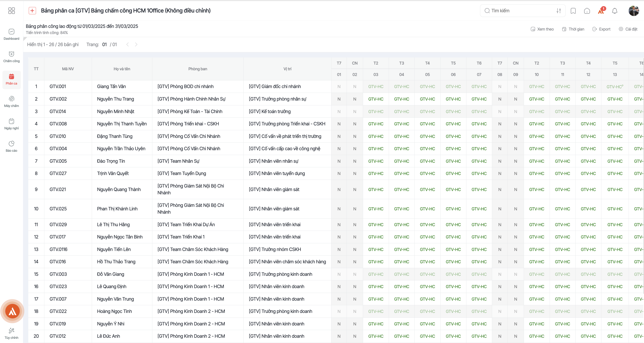Image resolution: width=644 pixels, height=343 pixels.
Task: Switch to the Dashboard section
Action: pyautogui.click(x=11, y=34)
